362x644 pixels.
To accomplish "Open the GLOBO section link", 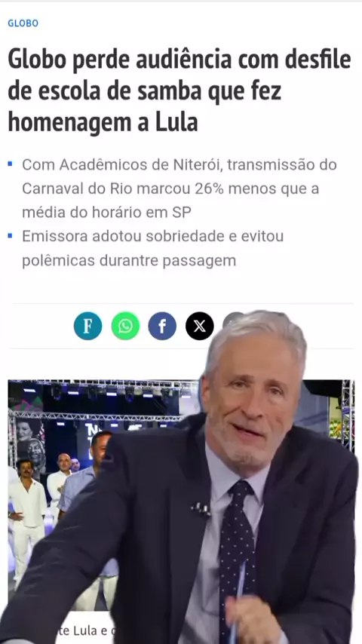I will (23, 23).
